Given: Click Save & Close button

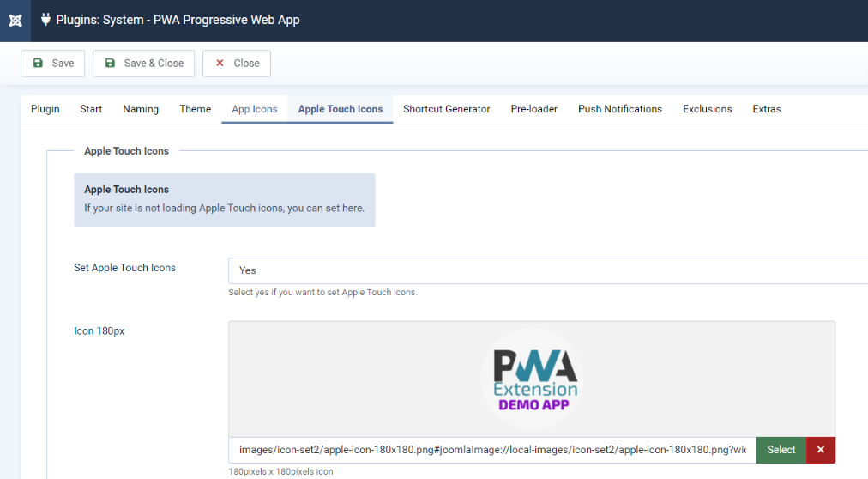Looking at the screenshot, I should (x=143, y=64).
